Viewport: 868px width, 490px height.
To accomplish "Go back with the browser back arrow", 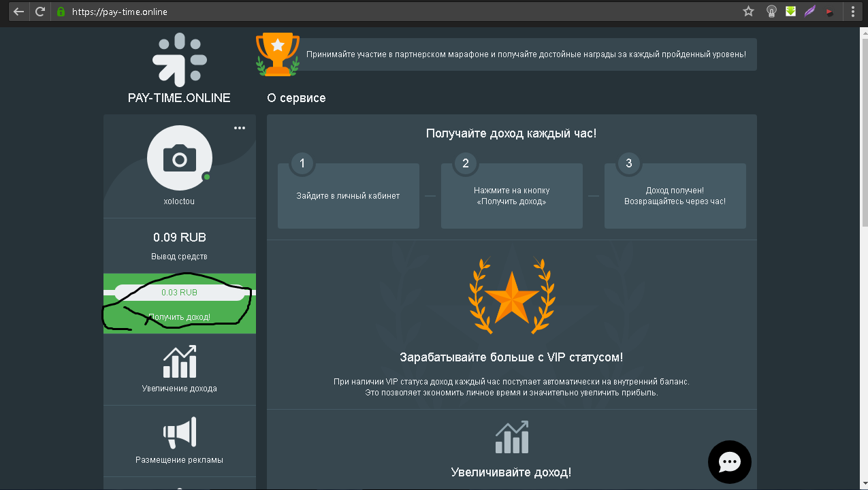I will pos(18,12).
